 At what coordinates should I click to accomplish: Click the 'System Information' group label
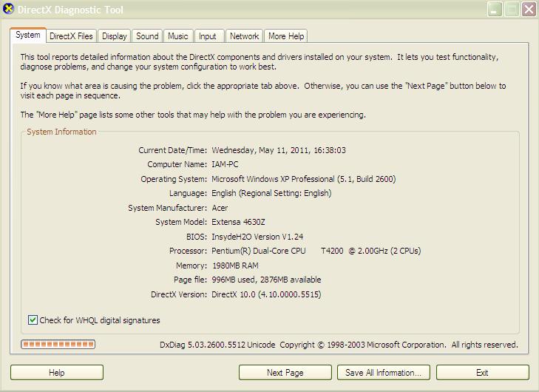(x=61, y=132)
